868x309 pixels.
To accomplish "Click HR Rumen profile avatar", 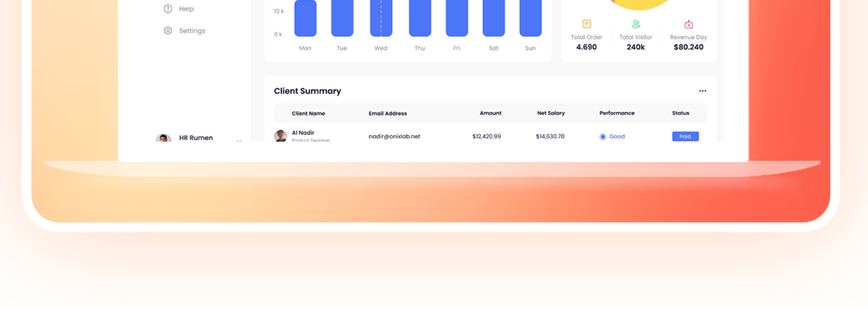I will tap(163, 138).
